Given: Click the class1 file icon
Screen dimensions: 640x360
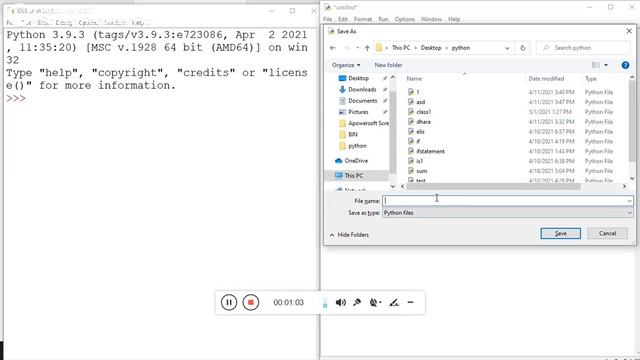Looking at the screenshot, I should pyautogui.click(x=411, y=112).
